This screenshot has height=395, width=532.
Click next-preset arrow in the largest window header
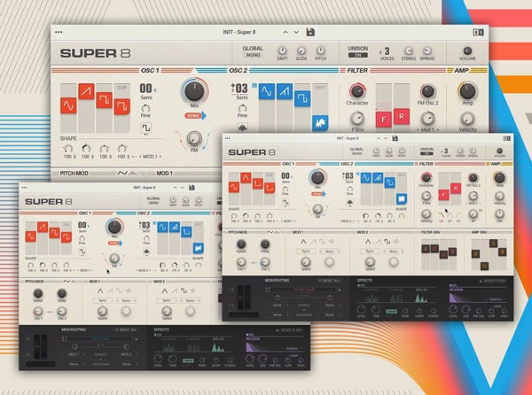click(296, 32)
